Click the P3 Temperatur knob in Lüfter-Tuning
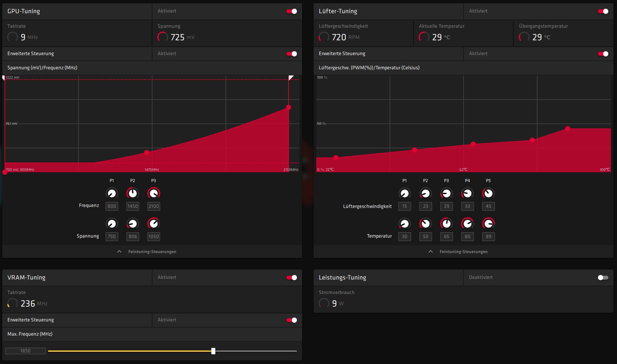The image size is (617, 364). tap(446, 224)
